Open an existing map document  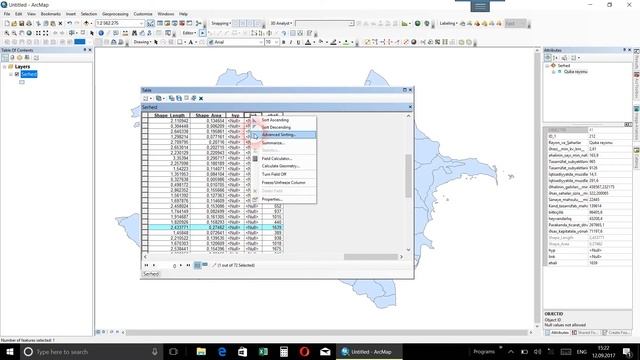[x=14, y=24]
